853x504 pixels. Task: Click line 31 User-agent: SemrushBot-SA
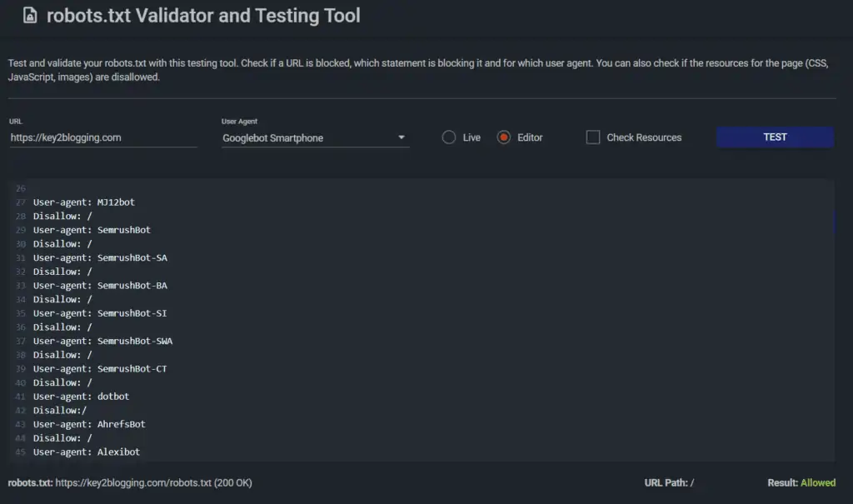pyautogui.click(x=100, y=257)
